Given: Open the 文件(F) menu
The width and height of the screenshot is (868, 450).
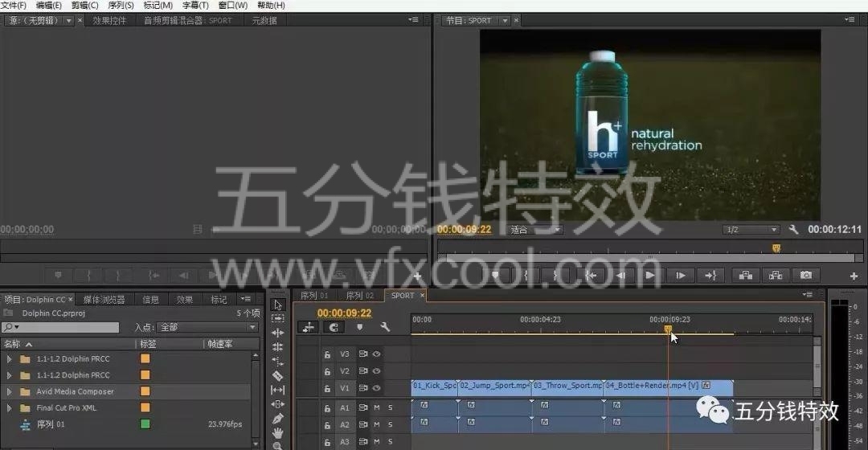Looking at the screenshot, I should (x=14, y=5).
